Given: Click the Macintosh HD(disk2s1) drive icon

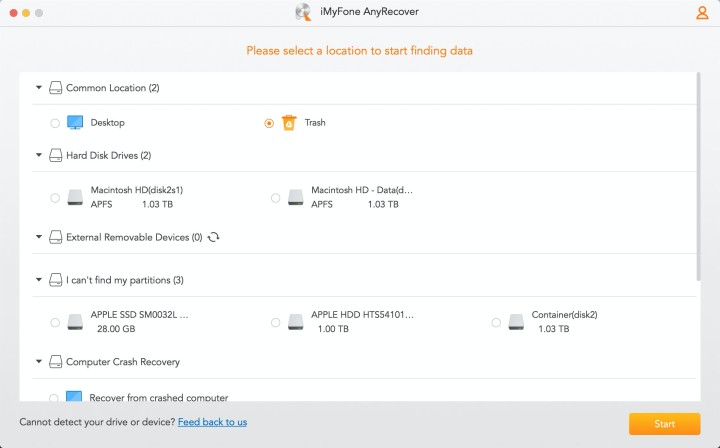Looking at the screenshot, I should pos(75,198).
